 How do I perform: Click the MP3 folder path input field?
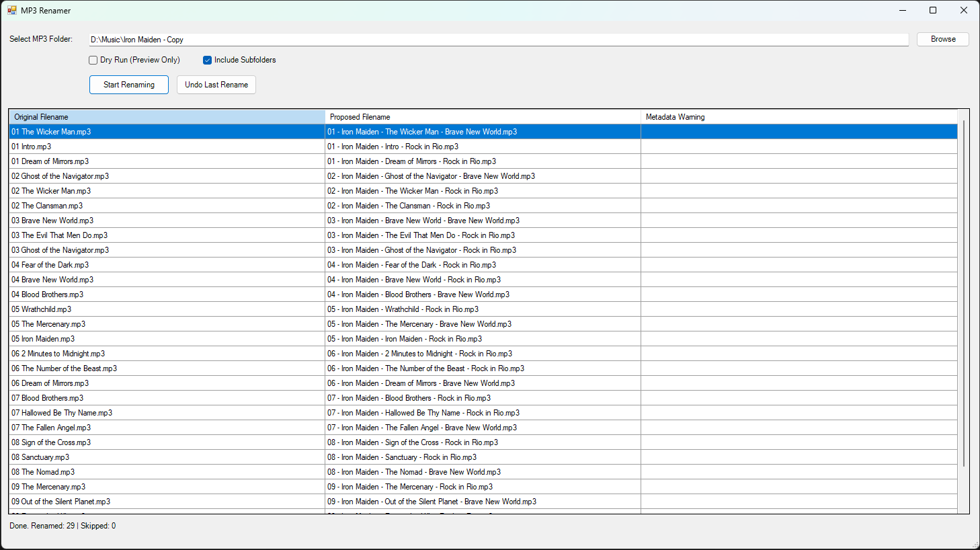tap(498, 40)
